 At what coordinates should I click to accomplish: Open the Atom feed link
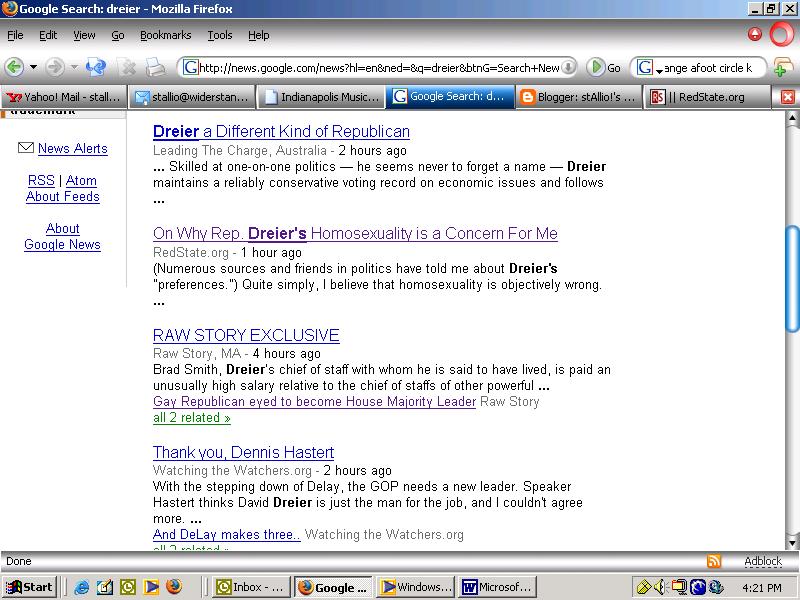tap(81, 181)
